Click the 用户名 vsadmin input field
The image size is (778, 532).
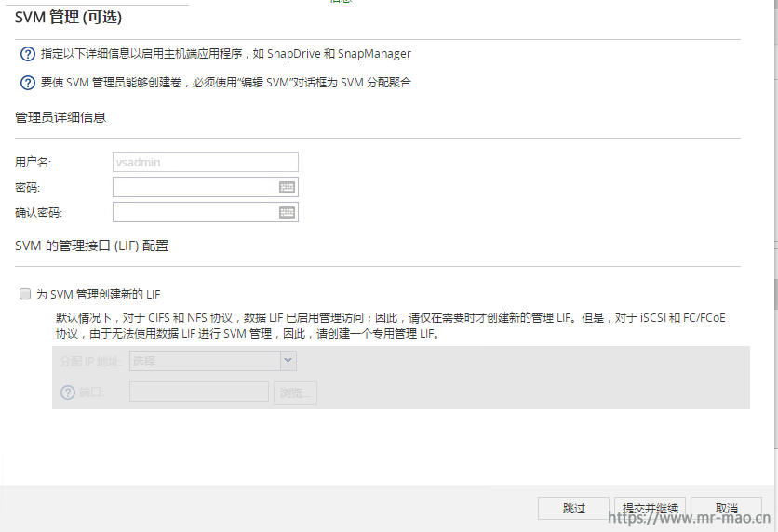pos(206,162)
